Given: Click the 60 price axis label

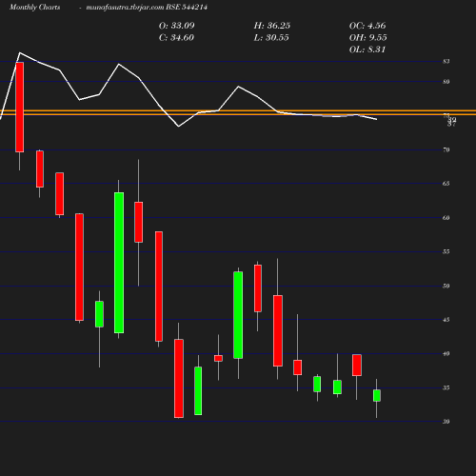Looking at the screenshot, I should coord(446,218).
